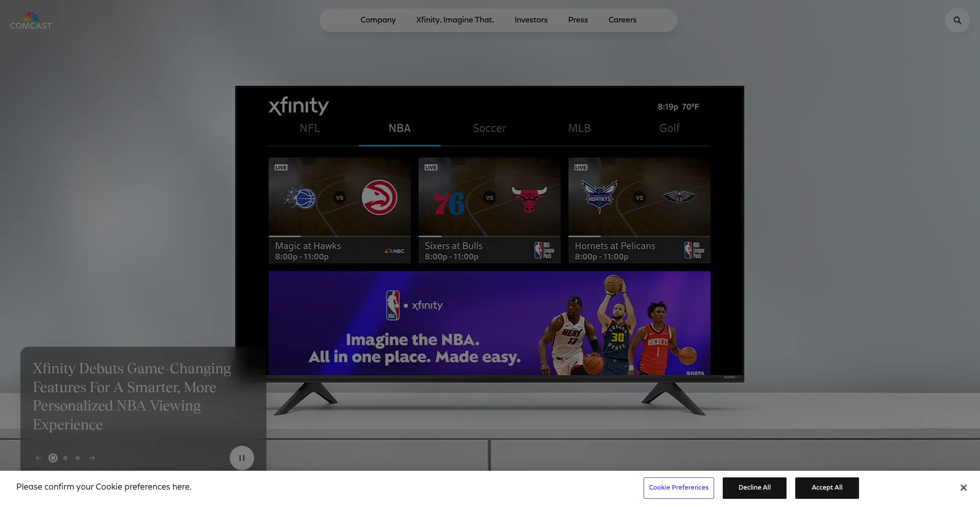Click the Sixers at Bulls game card
Image resolution: width=980 pixels, height=507 pixels.
point(489,210)
